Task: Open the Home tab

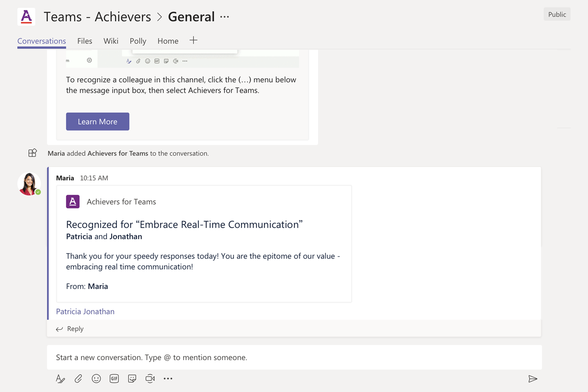Action: click(168, 41)
